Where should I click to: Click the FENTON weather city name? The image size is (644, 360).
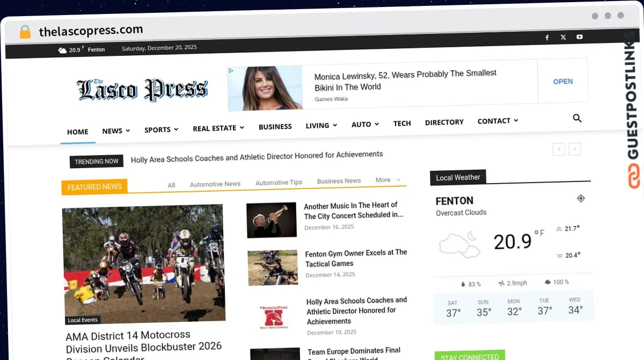(455, 201)
